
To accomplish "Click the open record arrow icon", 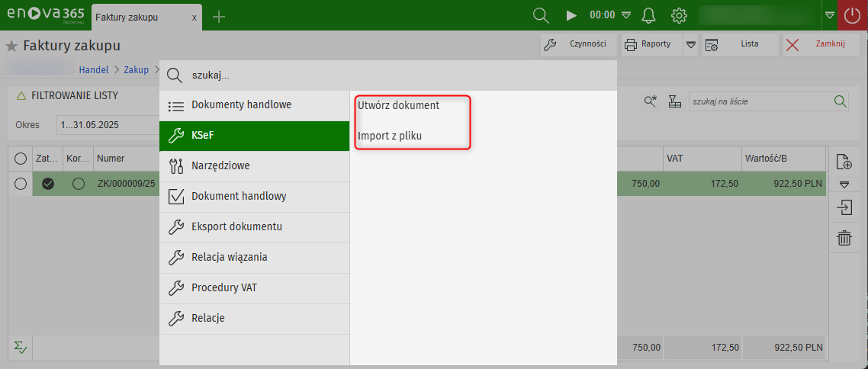I will tap(844, 207).
